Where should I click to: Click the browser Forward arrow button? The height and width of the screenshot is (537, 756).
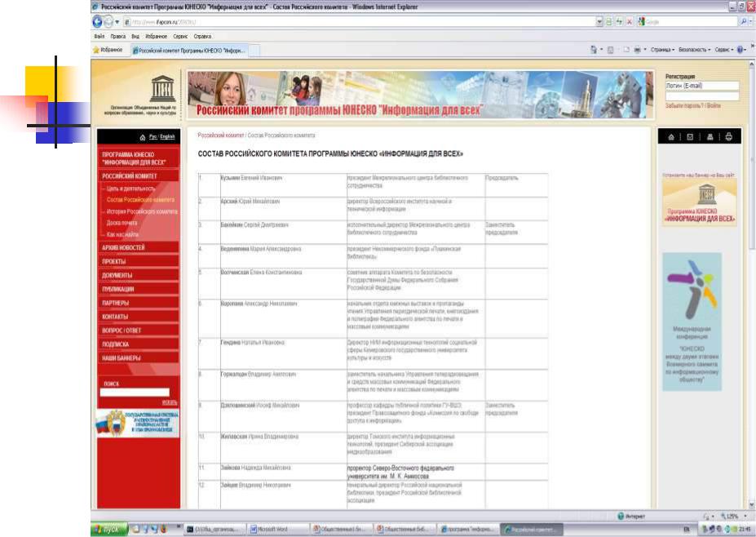[x=108, y=22]
